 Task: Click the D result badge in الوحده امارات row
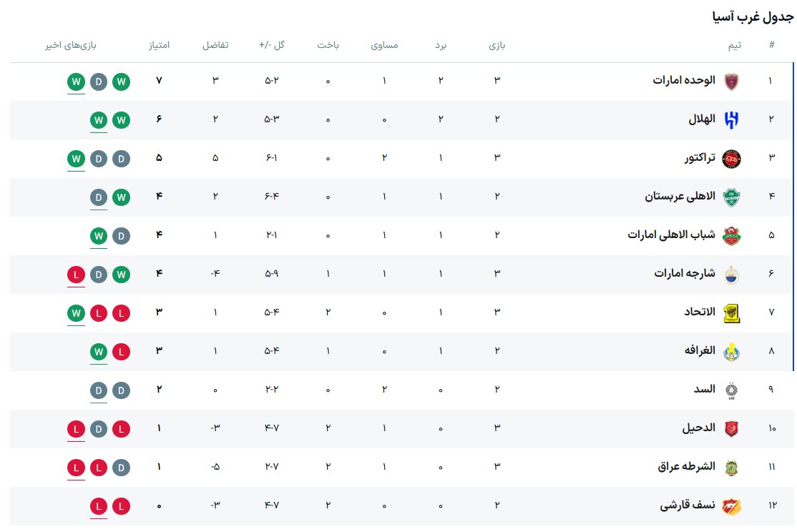[x=99, y=82]
